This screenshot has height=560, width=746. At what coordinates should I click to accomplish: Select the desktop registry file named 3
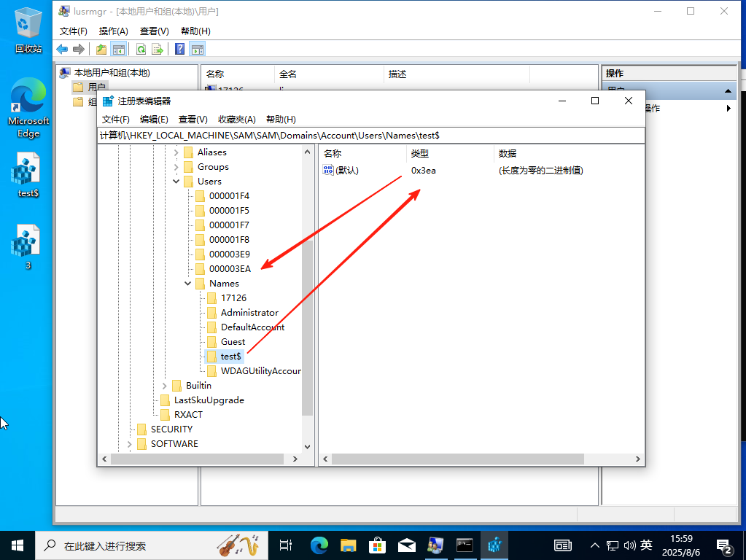click(x=28, y=246)
